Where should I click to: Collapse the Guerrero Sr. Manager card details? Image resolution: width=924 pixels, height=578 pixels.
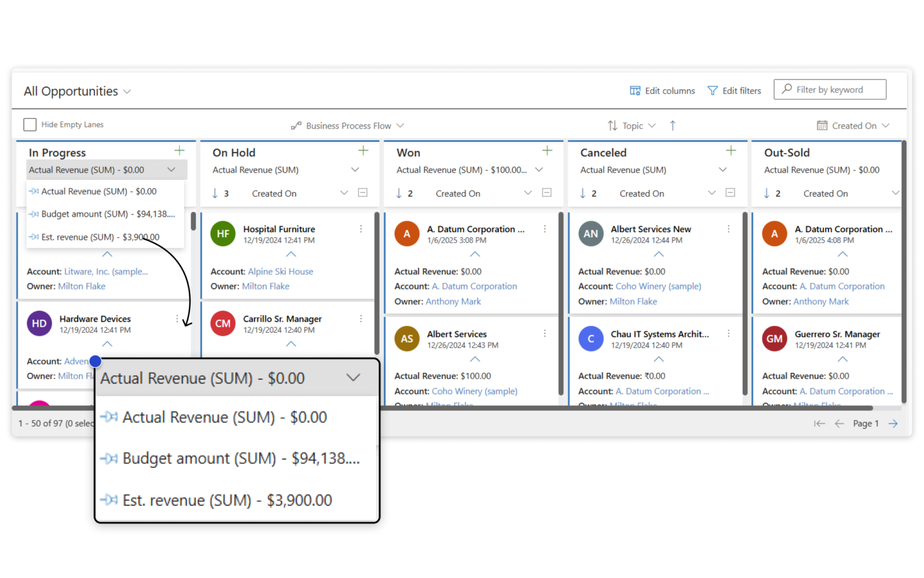pyautogui.click(x=843, y=359)
